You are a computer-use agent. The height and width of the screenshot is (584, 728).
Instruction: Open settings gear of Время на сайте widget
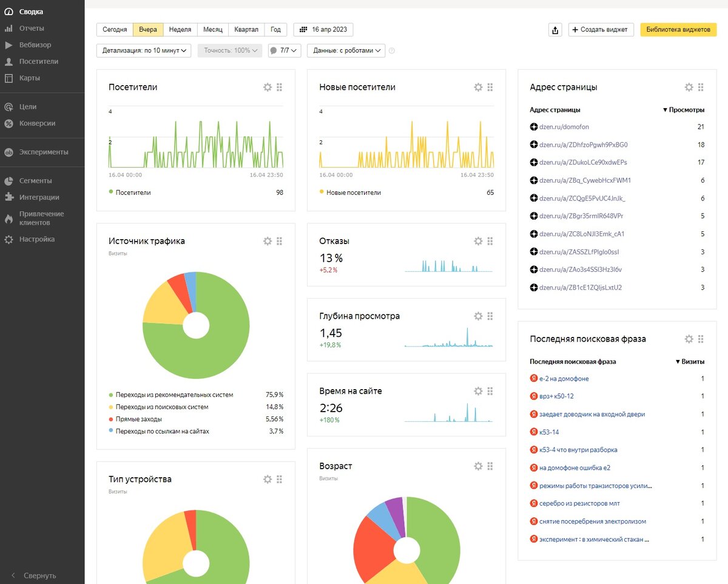point(478,391)
